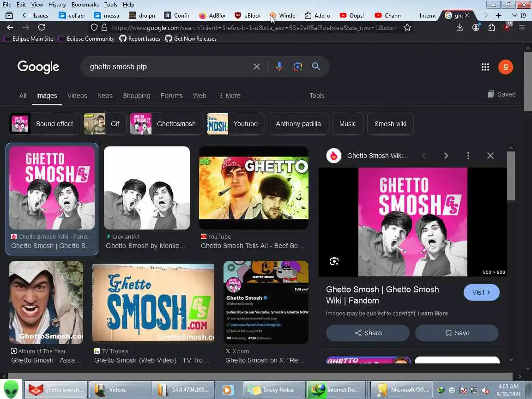Open a new tab with plus
Viewport: 532px width, 399px height.
(498, 16)
